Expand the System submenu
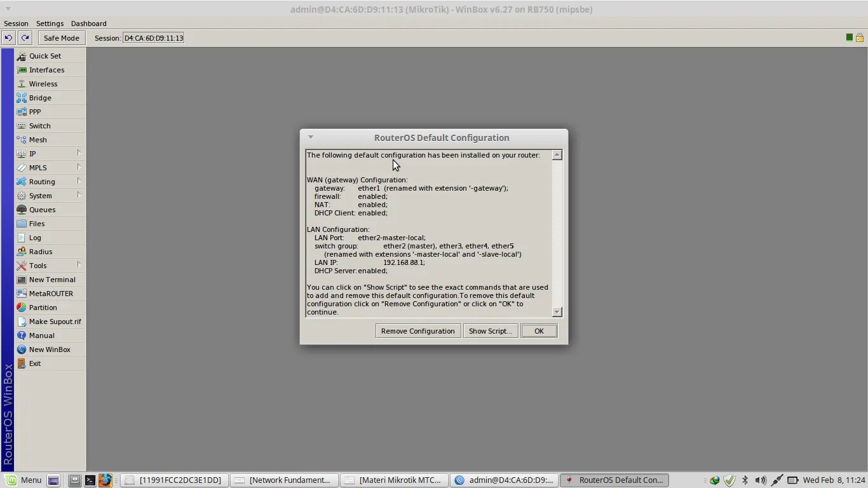Screen dimensions: 868x488 50,196
